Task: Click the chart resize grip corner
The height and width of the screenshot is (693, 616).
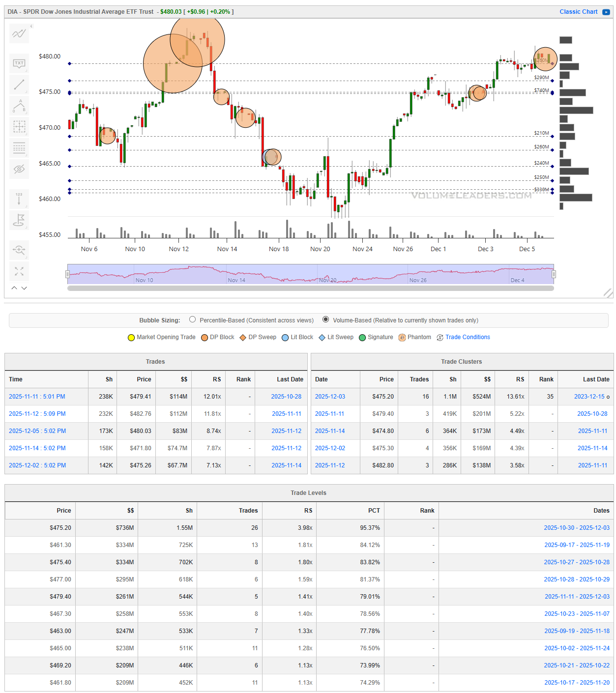Action: (608, 293)
